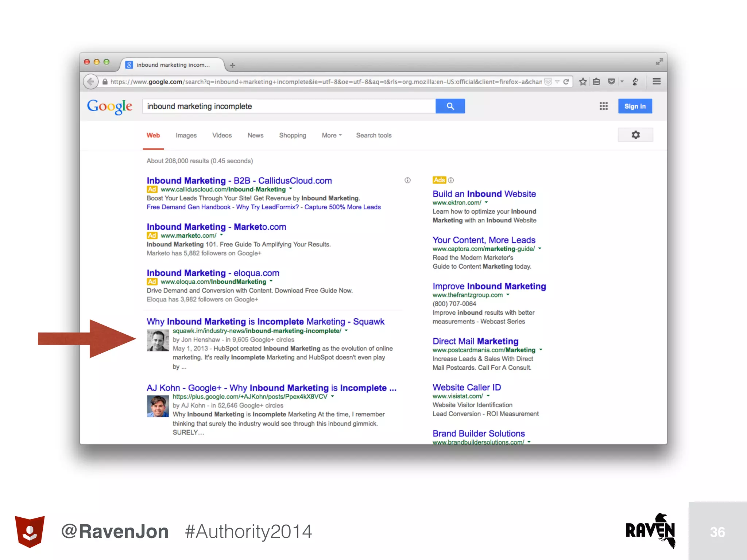Select the 'inbound marketing incom...' browser tab
This screenshot has height=560, width=747.
[173, 65]
